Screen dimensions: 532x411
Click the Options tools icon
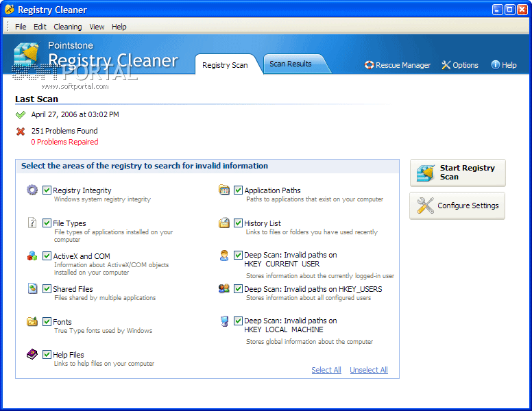[x=446, y=65]
